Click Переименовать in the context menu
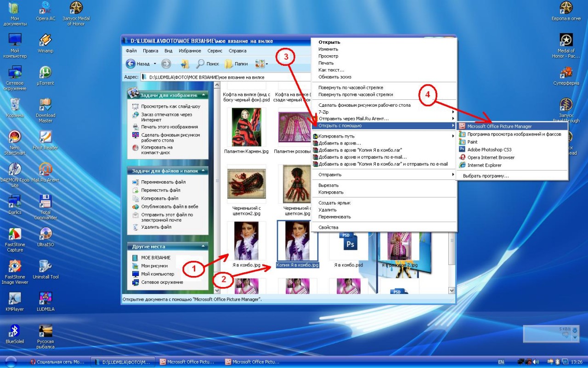The image size is (588, 368). [x=384, y=217]
